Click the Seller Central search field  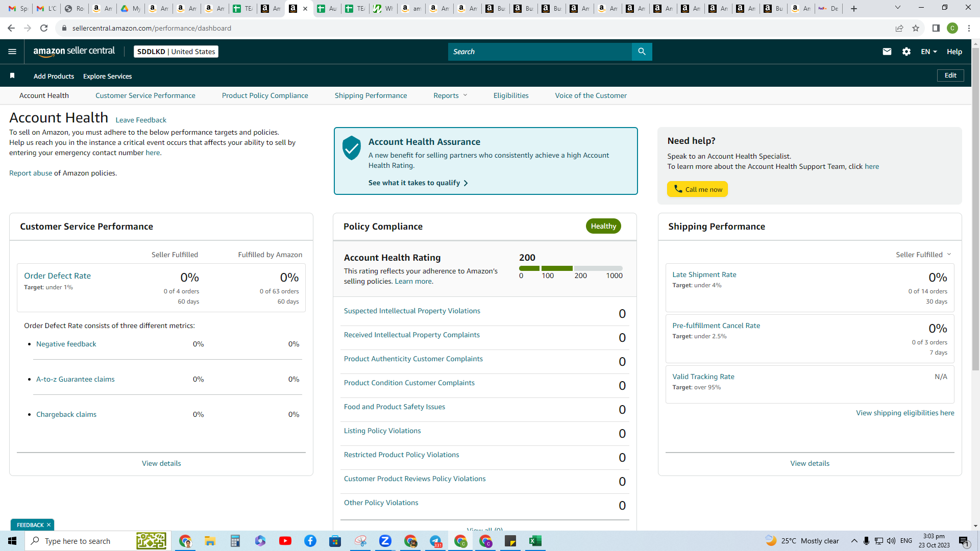click(540, 52)
